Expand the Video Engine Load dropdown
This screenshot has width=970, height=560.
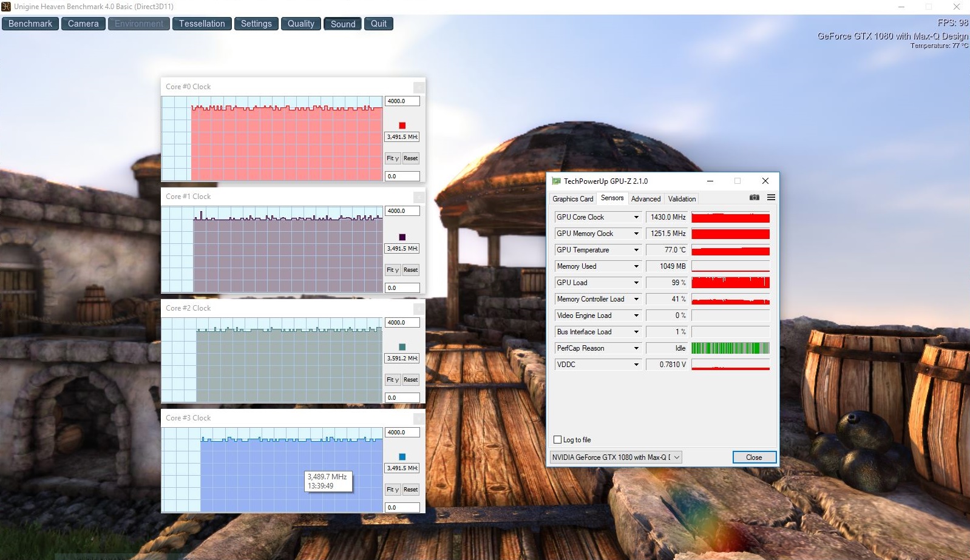click(636, 315)
